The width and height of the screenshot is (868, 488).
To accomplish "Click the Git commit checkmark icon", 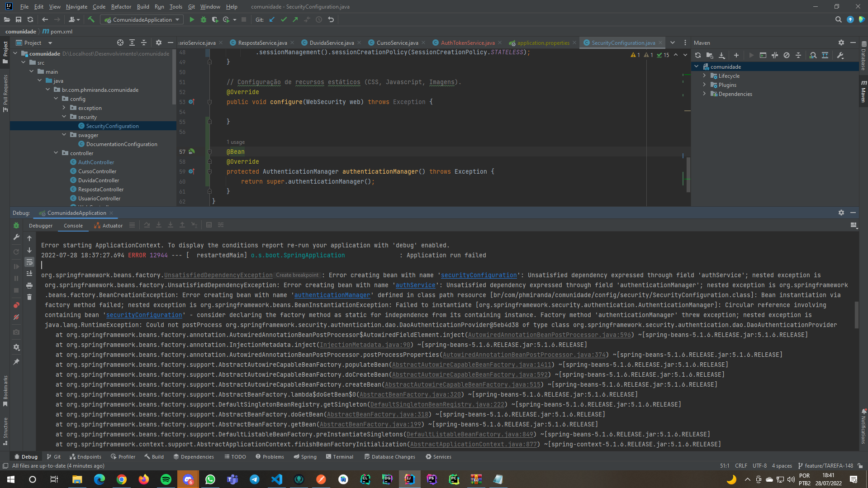I will tap(284, 19).
